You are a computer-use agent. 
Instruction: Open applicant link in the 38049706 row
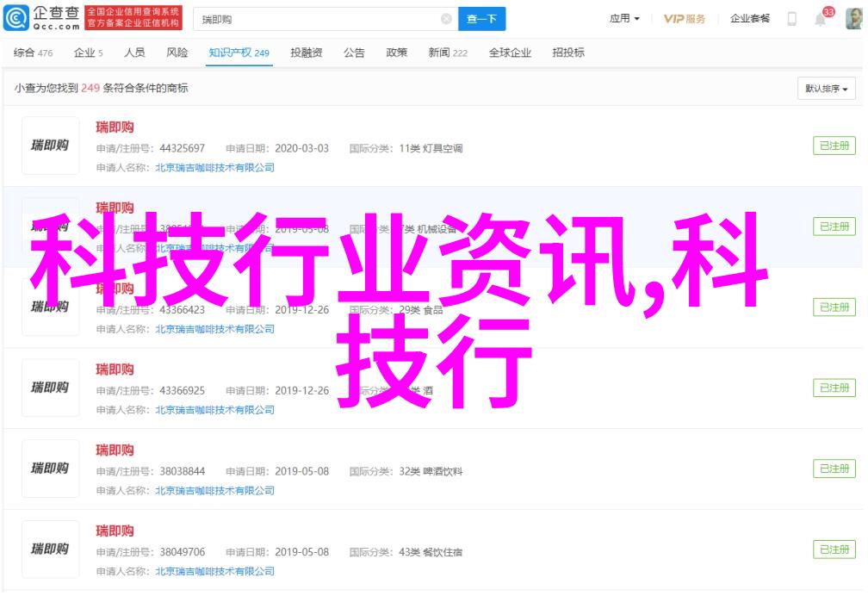pos(214,572)
